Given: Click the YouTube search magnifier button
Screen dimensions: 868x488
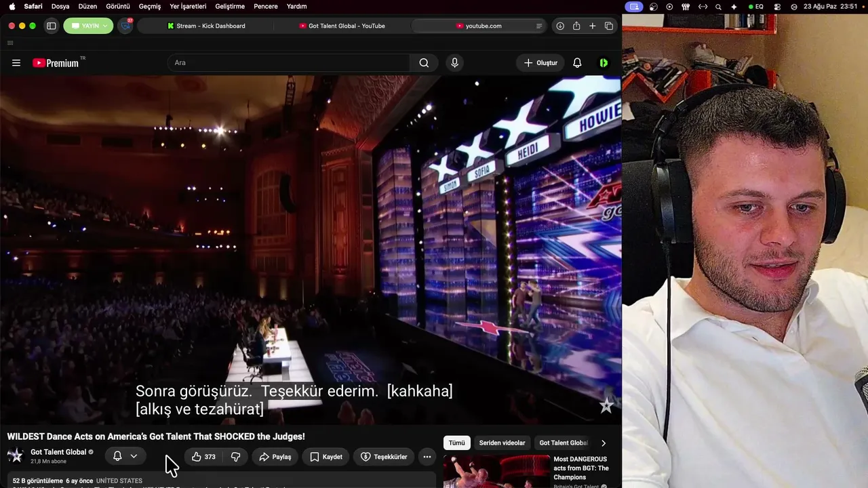Looking at the screenshot, I should tap(424, 63).
